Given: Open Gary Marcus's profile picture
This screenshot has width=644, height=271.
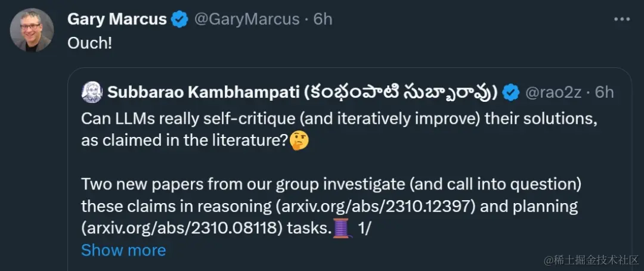Looking at the screenshot, I should (32, 30).
